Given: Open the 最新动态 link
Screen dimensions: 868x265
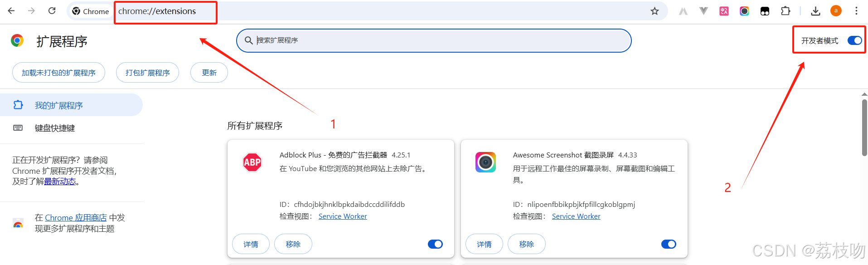Looking at the screenshot, I should pos(60,182).
